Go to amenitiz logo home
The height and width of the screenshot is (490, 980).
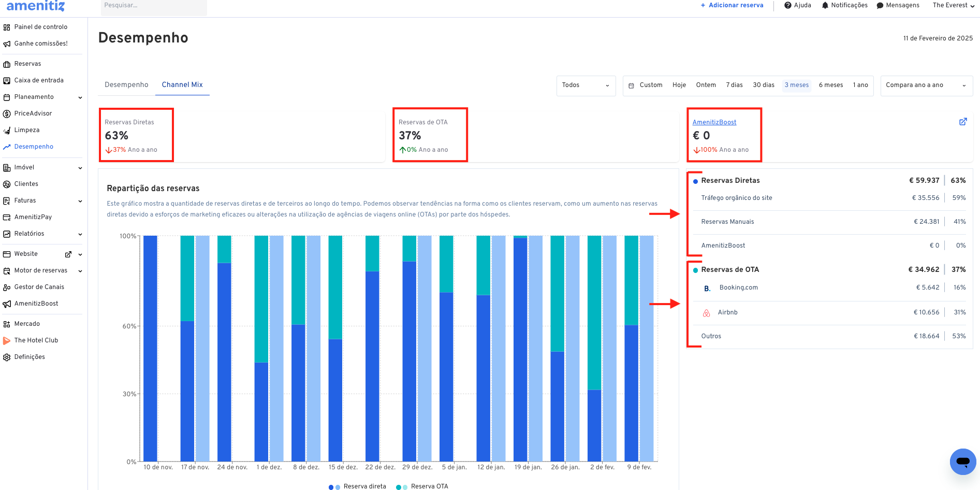point(36,6)
